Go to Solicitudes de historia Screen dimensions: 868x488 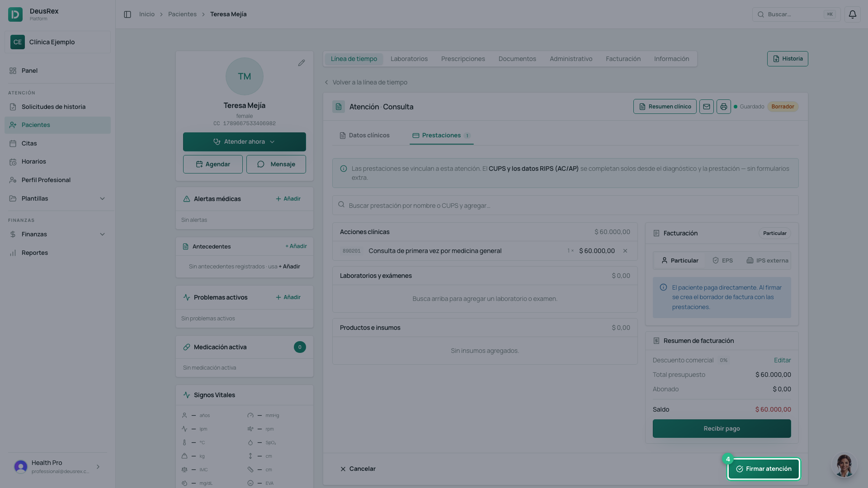tap(57, 107)
